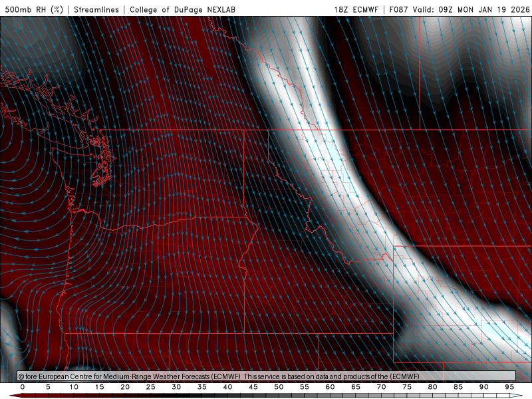Click "College of DuPage NEXLAB" in the header
Viewport: 532px width, 399px height.
pyautogui.click(x=182, y=9)
